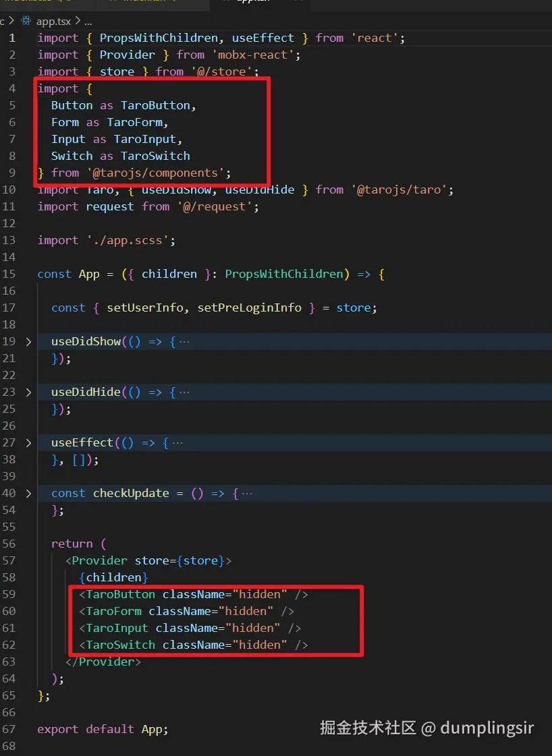
Task: Click the 'return' keyword on line 56
Action: [x=72, y=544]
